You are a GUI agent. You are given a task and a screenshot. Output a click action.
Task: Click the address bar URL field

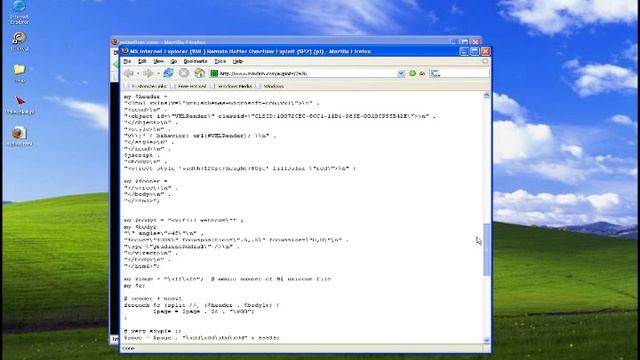pos(307,73)
